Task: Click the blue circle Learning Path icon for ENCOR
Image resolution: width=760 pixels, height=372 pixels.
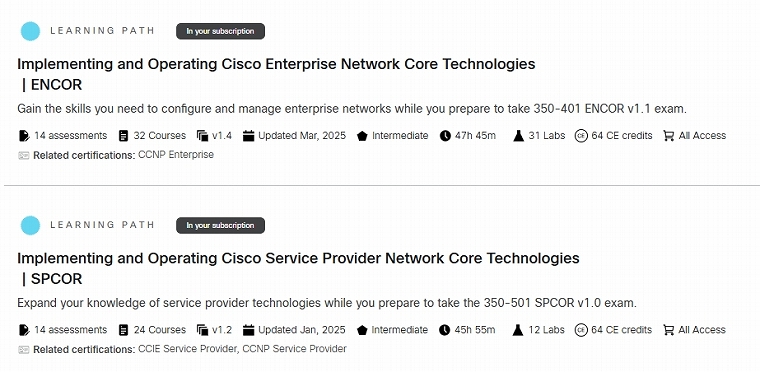Action: (x=30, y=31)
